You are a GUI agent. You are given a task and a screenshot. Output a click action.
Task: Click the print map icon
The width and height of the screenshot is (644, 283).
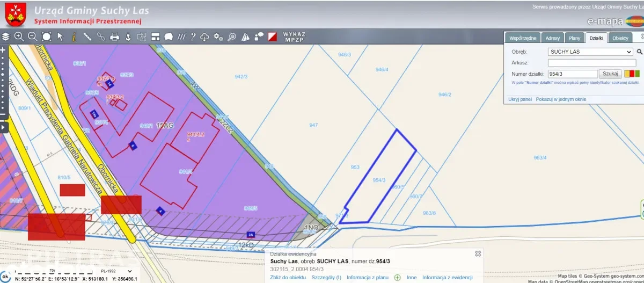[x=114, y=37]
